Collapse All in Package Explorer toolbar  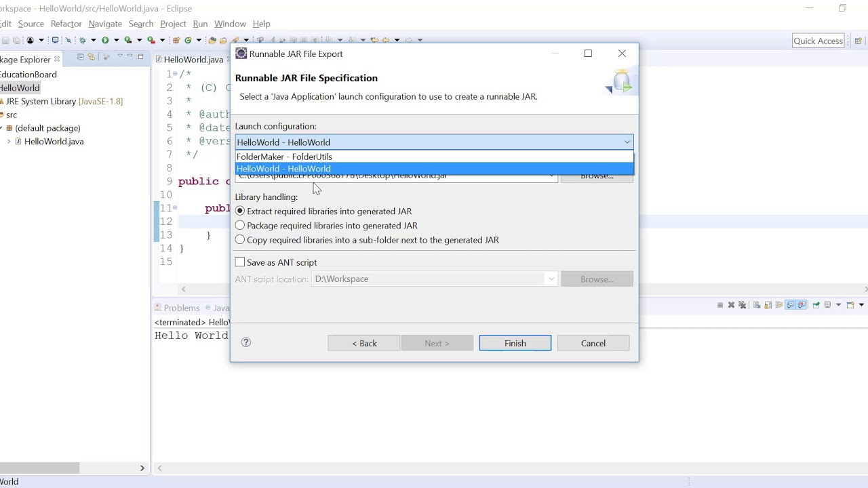point(80,57)
